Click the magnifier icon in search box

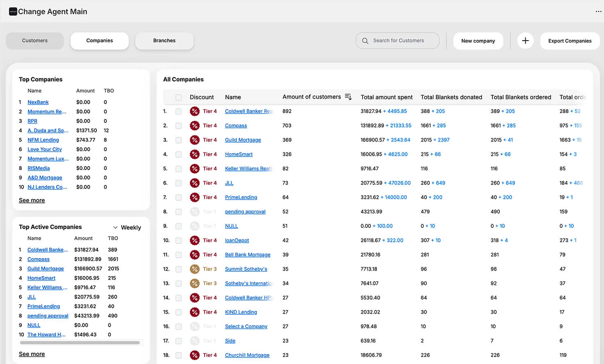click(365, 41)
